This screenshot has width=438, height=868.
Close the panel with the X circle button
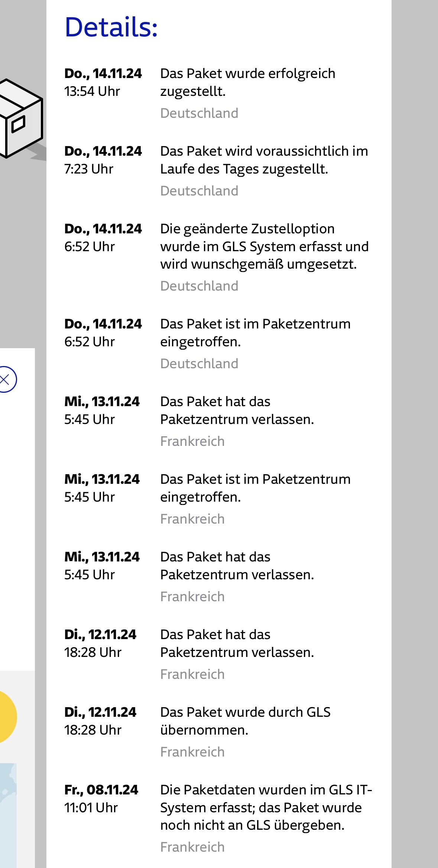pyautogui.click(x=5, y=379)
